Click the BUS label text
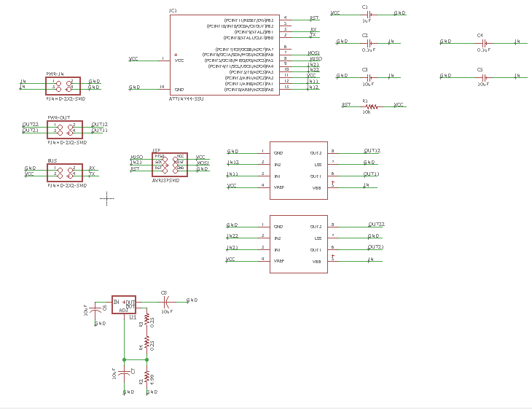 pos(52,160)
